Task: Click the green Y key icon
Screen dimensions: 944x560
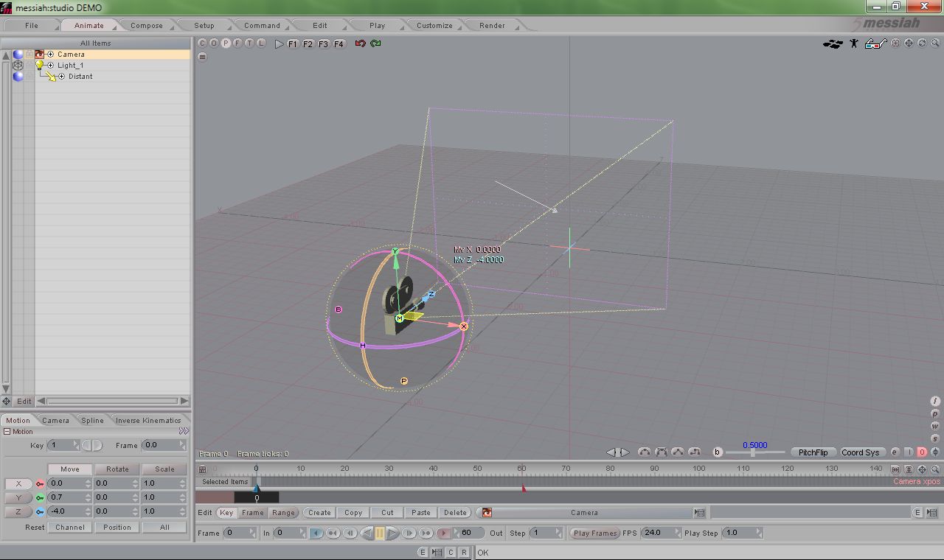Action: [x=40, y=498]
